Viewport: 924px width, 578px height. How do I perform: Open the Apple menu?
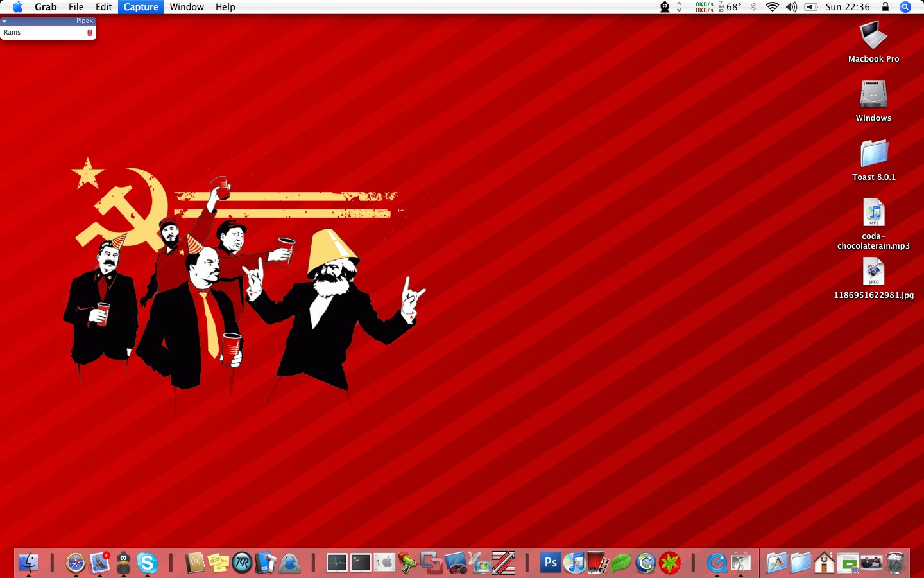click(17, 7)
